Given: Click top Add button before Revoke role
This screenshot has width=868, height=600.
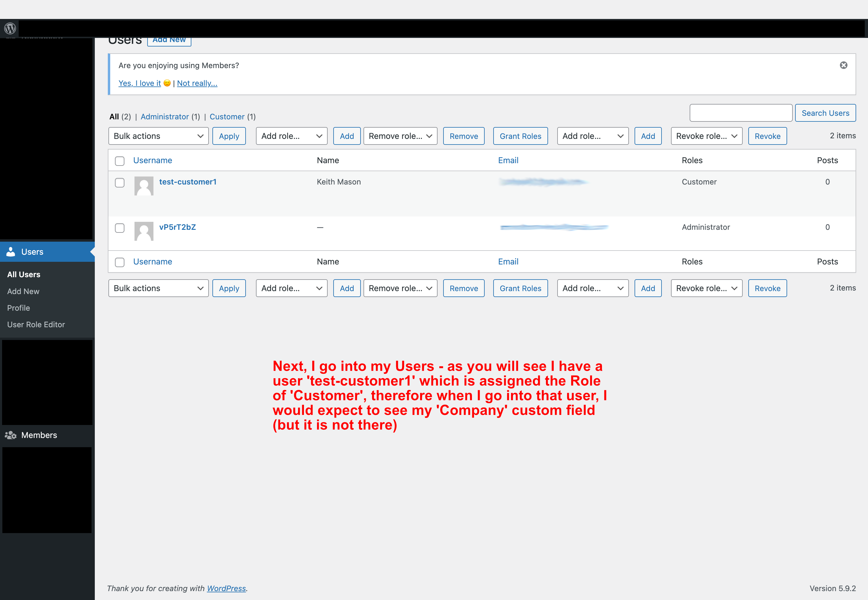Looking at the screenshot, I should (x=648, y=136).
